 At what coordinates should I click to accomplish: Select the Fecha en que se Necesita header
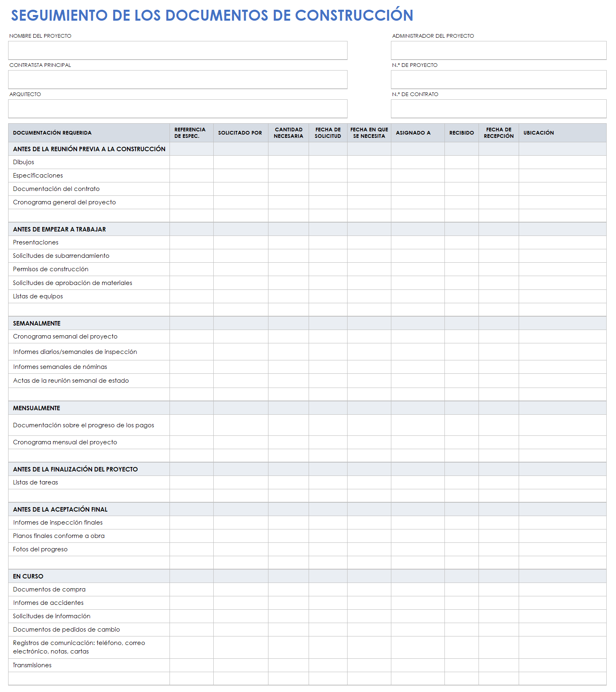(x=369, y=133)
